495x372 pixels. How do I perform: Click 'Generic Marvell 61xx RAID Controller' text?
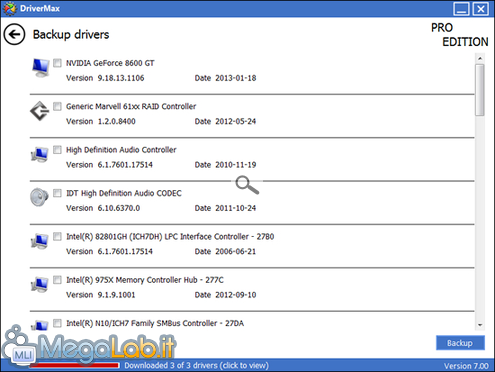pyautogui.click(x=131, y=106)
